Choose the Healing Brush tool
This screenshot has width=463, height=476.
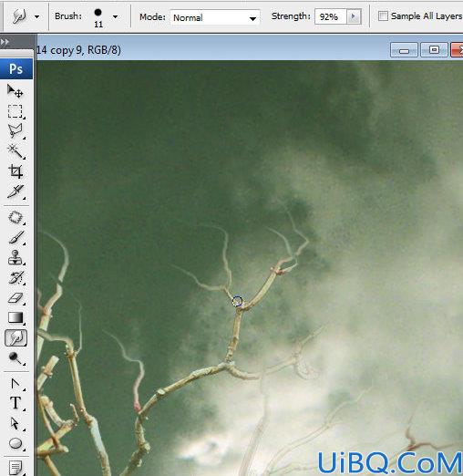pos(15,218)
